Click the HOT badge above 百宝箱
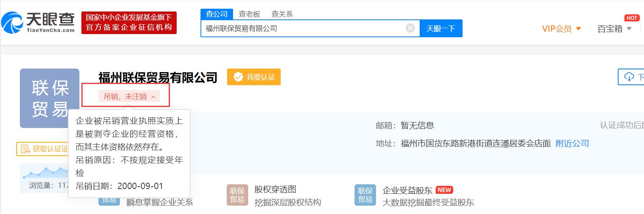The image size is (644, 214). click(x=631, y=18)
